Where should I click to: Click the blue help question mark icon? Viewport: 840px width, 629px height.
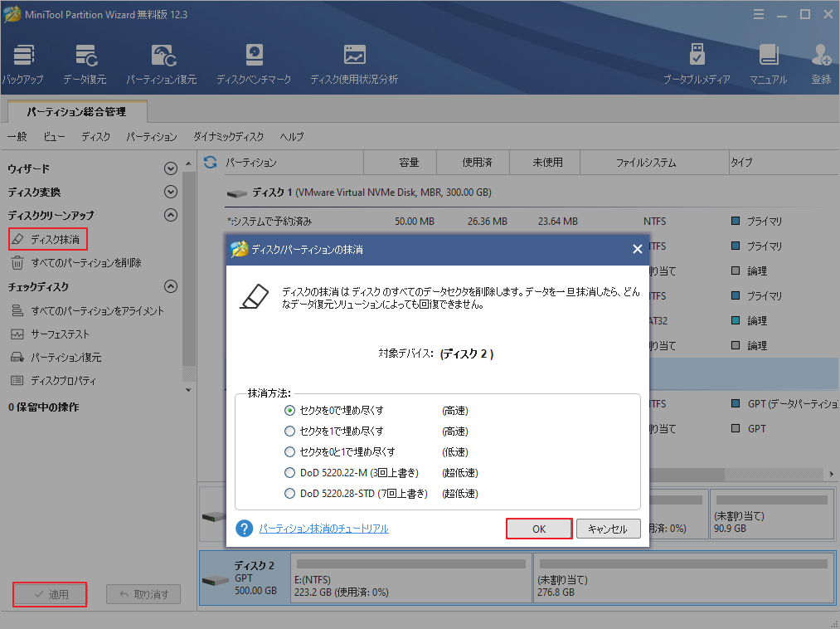245,529
